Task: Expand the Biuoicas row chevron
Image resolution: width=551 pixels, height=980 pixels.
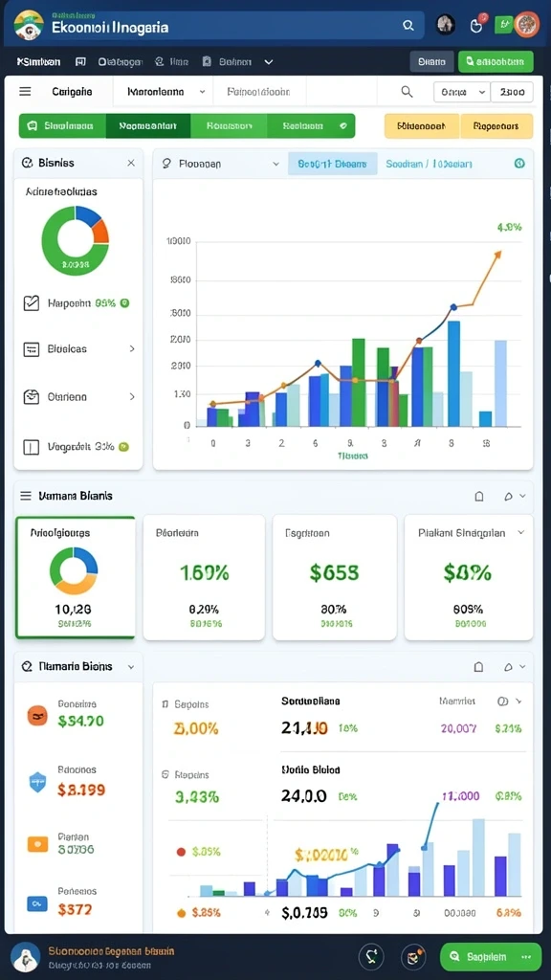Action: point(132,348)
